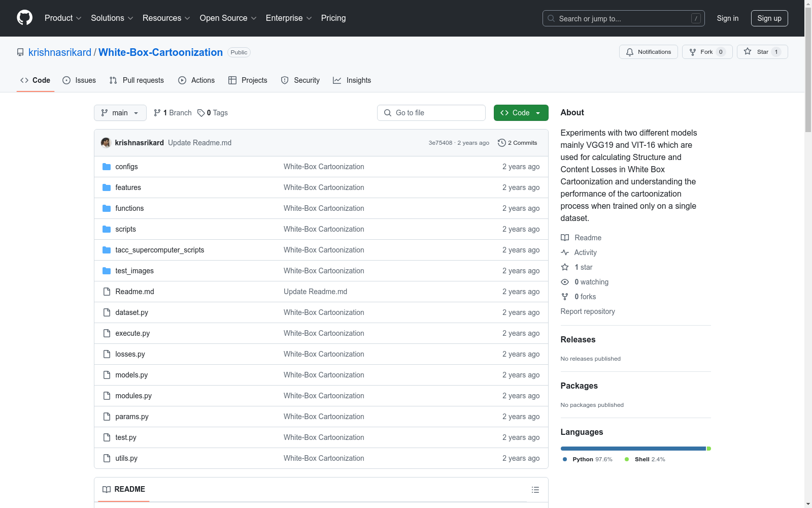Select the README tab
812x508 pixels.
click(124, 489)
